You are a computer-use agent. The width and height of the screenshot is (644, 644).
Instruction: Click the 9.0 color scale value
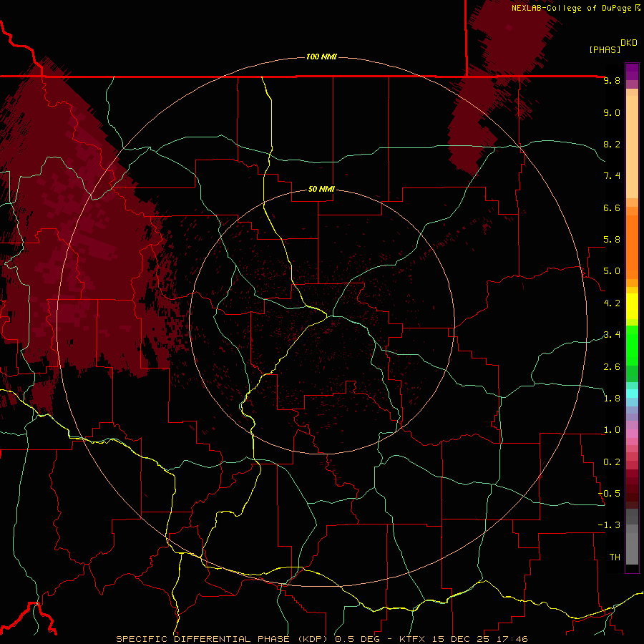tap(612, 112)
